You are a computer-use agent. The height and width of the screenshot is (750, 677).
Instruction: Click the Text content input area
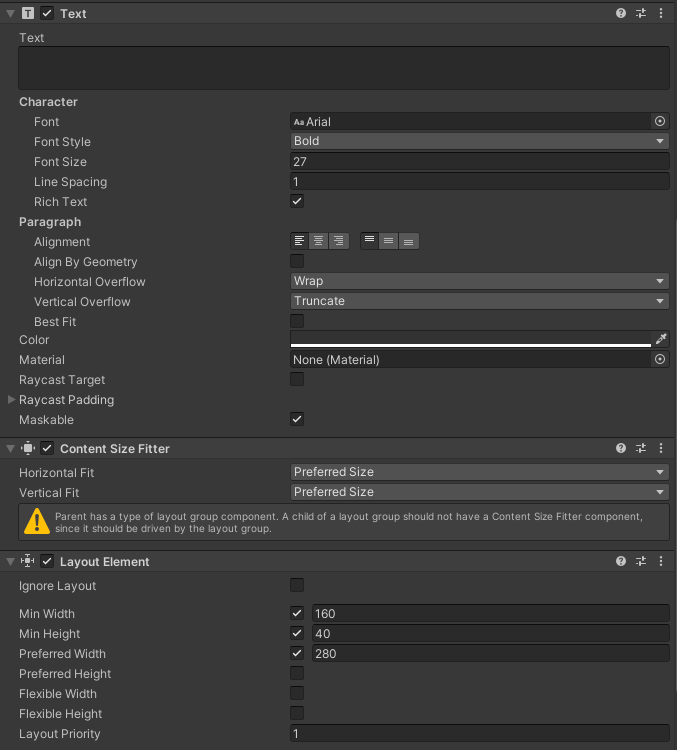[344, 68]
